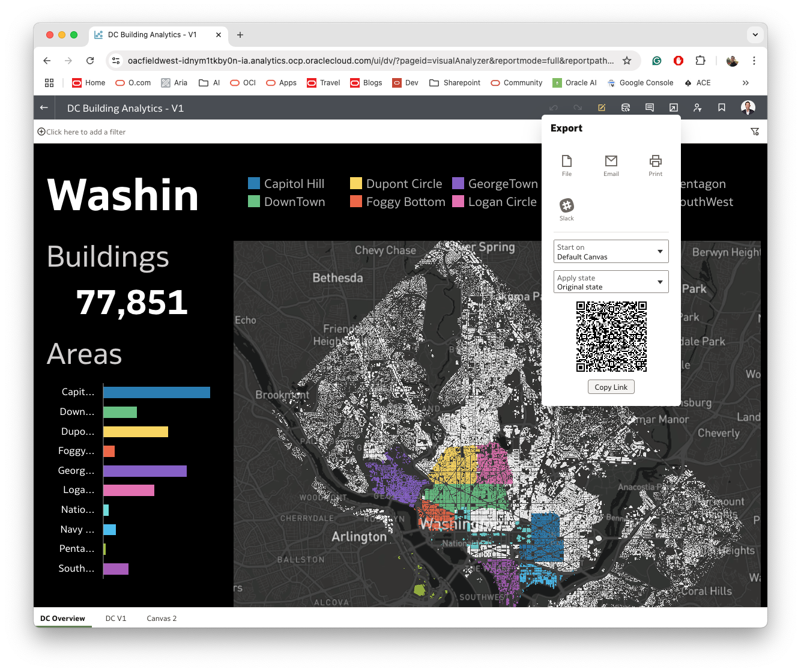This screenshot has height=672, width=801.
Task: Expand the Apply state dropdown
Action: coord(611,282)
